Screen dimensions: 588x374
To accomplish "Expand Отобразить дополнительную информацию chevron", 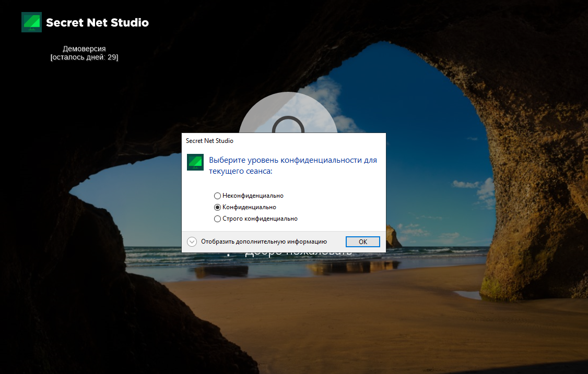I will tap(192, 242).
